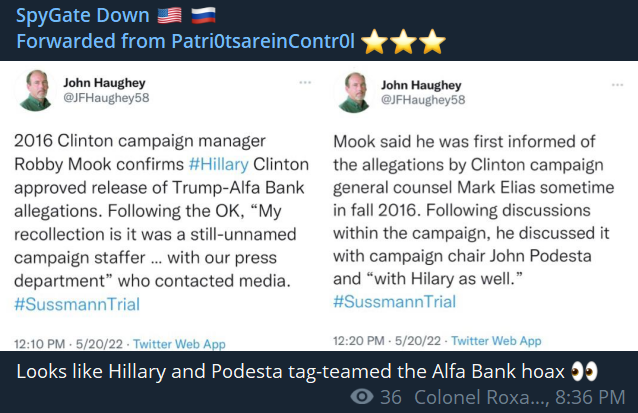
Task: Click #SussmannTrial hashtag in right tweet
Action: click(x=394, y=302)
